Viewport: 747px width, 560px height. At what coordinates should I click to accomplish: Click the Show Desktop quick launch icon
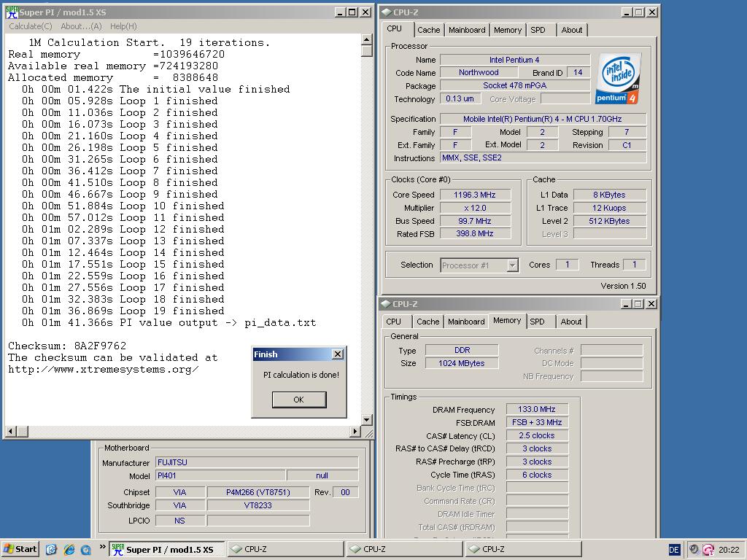[52, 550]
